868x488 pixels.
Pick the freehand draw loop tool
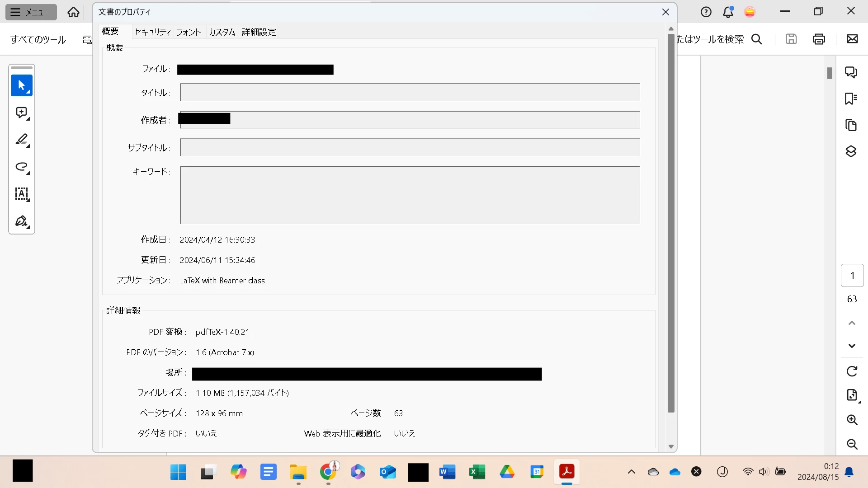(x=21, y=167)
